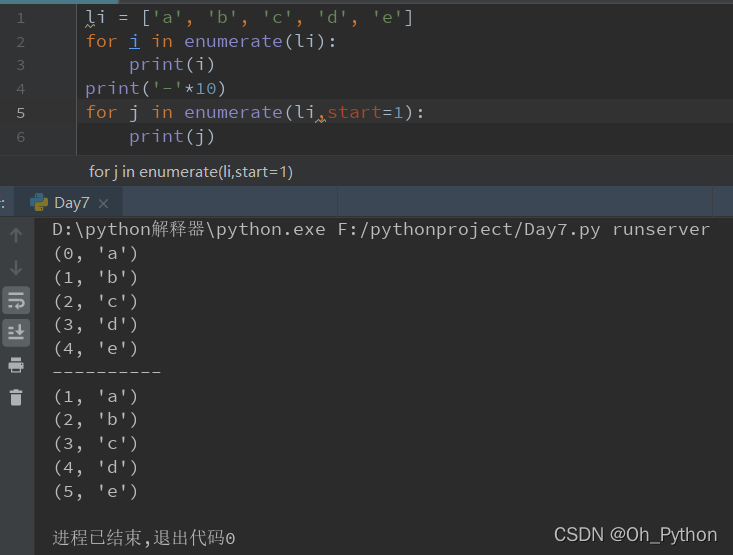
Task: Clear console with the trash icon
Action: (x=16, y=397)
